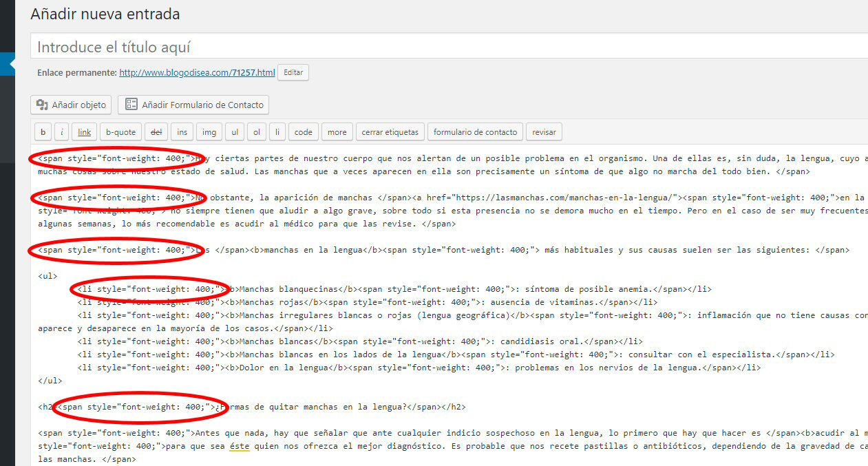Click 'cerrar etiquetas' to close open tags
This screenshot has width=868, height=466.
click(x=390, y=132)
